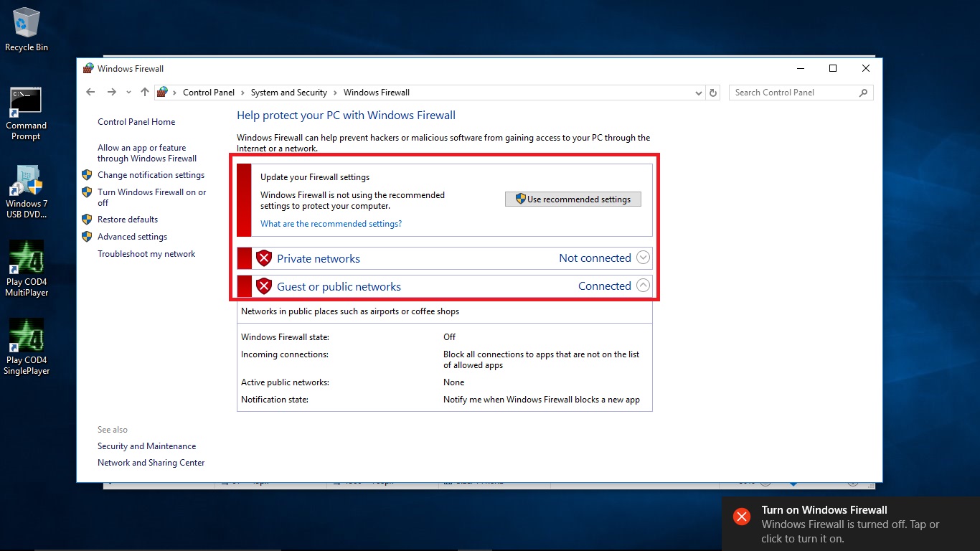Click the Not connected status text
The image size is (980, 551).
[595, 258]
